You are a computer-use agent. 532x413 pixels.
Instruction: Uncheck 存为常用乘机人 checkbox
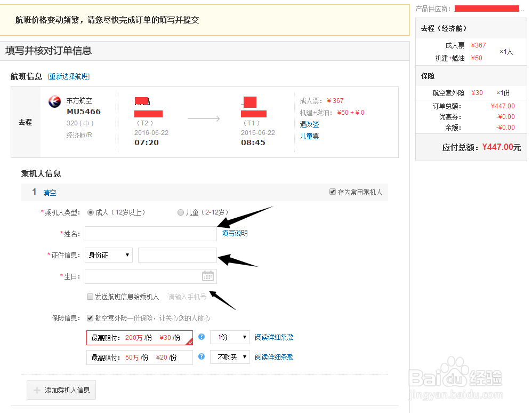tap(332, 192)
